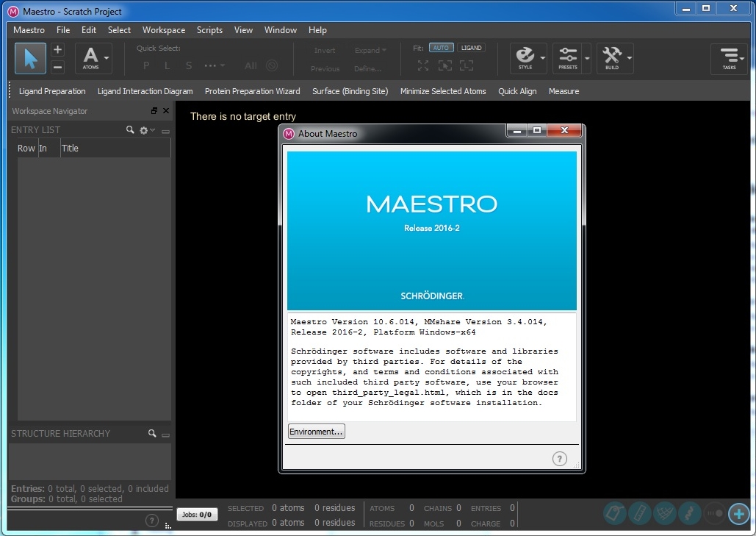Search the Entry List with magnifier icon
756x536 pixels.
coord(130,130)
